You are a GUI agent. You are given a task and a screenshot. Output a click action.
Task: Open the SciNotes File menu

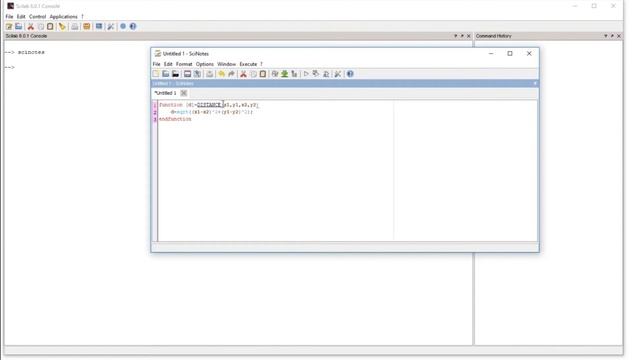coord(156,64)
